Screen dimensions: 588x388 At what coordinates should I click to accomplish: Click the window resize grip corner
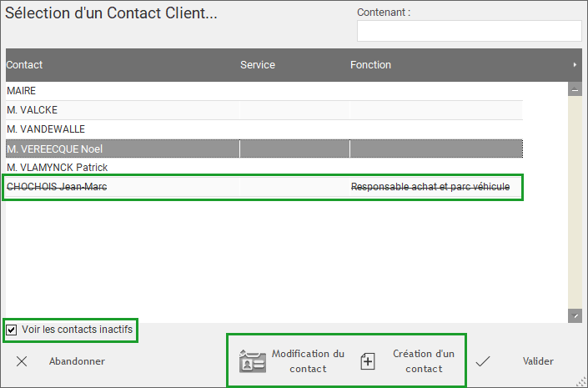pos(580,381)
